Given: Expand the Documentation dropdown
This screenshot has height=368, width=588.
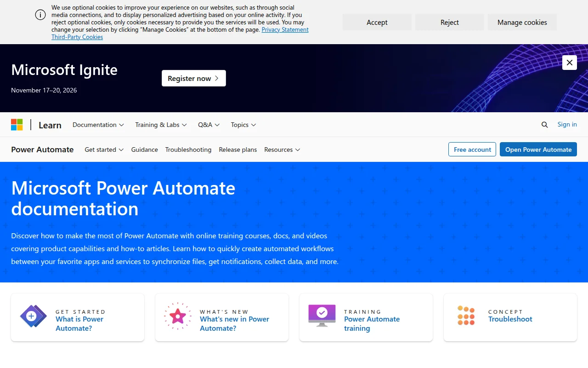Looking at the screenshot, I should 98,125.
